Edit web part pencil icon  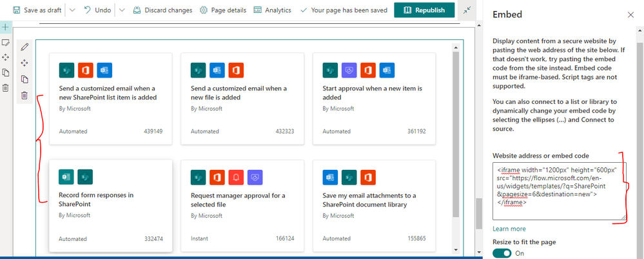(x=24, y=47)
